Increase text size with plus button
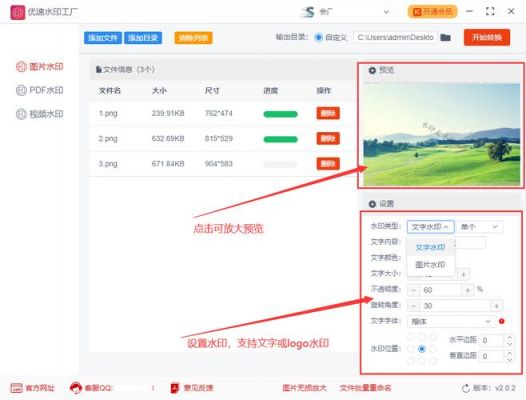 point(464,274)
